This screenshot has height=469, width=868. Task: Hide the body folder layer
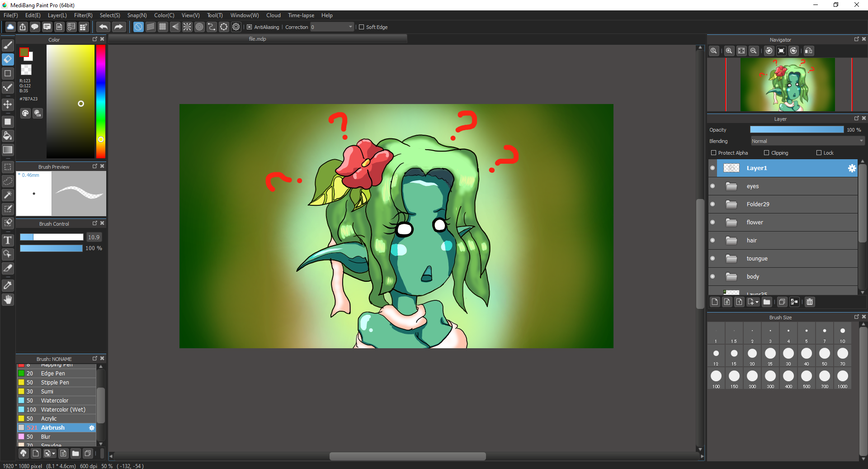713,277
